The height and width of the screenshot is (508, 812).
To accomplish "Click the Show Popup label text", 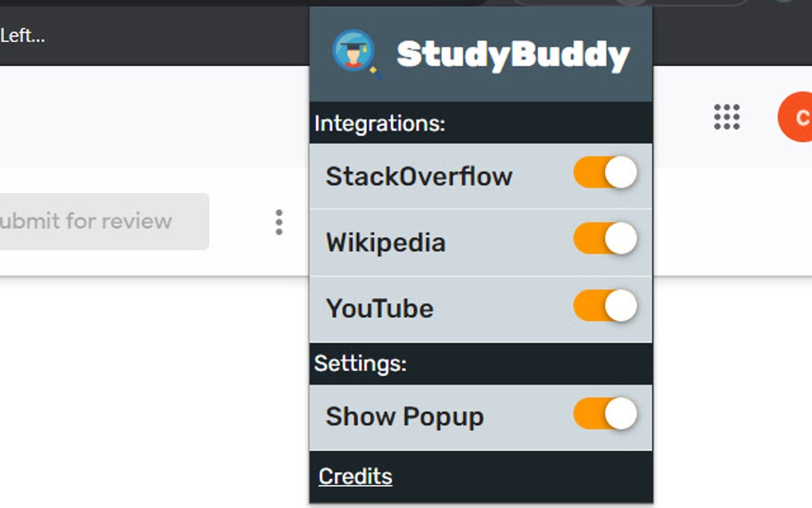I will coord(405,416).
